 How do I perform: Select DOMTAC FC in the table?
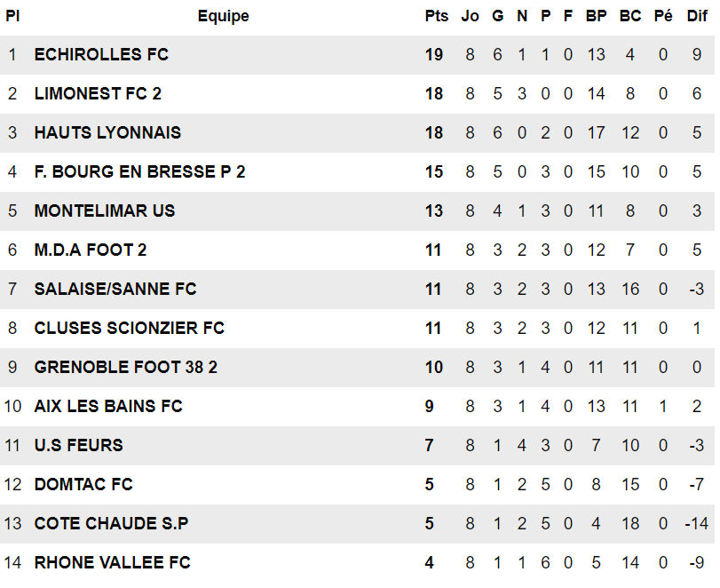(83, 485)
